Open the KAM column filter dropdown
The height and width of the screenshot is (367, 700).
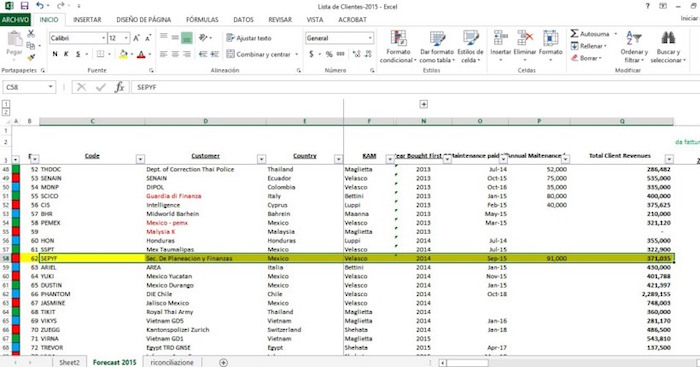point(390,159)
